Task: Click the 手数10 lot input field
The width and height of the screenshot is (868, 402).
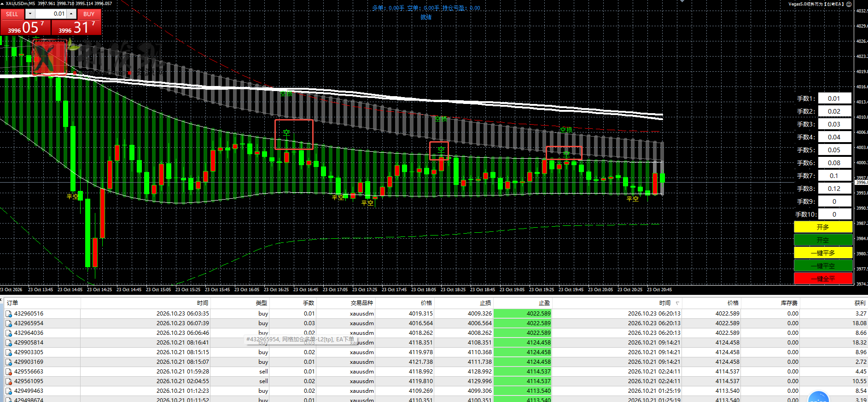Action: pyautogui.click(x=834, y=214)
